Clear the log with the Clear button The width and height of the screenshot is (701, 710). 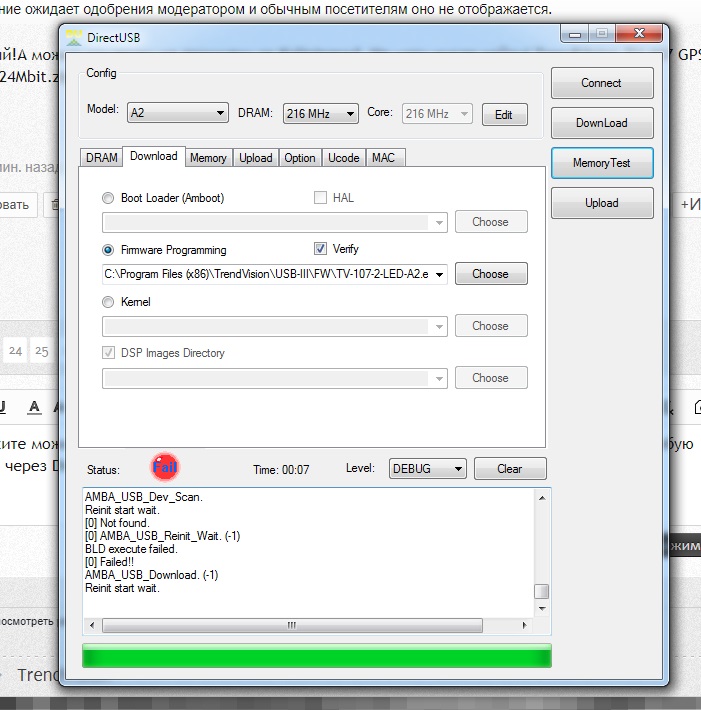coord(510,468)
